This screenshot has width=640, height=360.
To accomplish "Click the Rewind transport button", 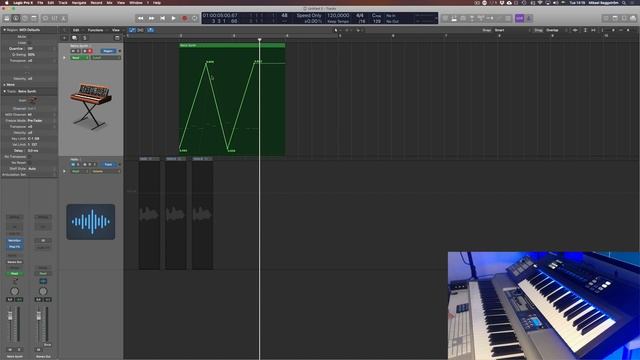I will 140,18.
